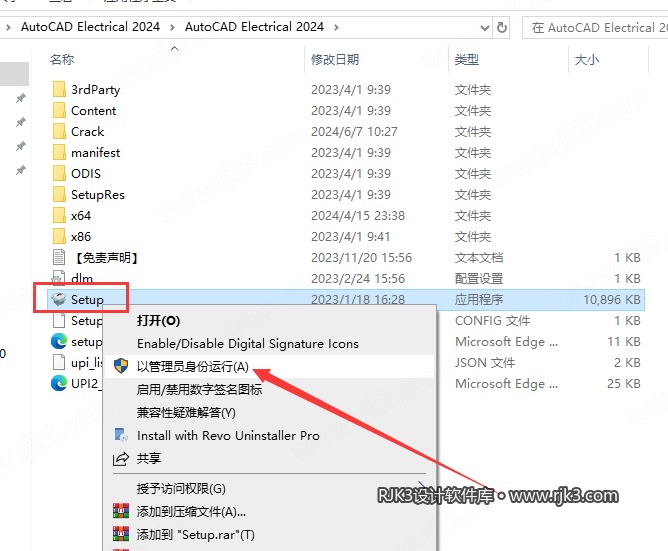The image size is (668, 551).
Task: Click date 2024/4/15 23:38 of x64
Action: pyautogui.click(x=358, y=215)
